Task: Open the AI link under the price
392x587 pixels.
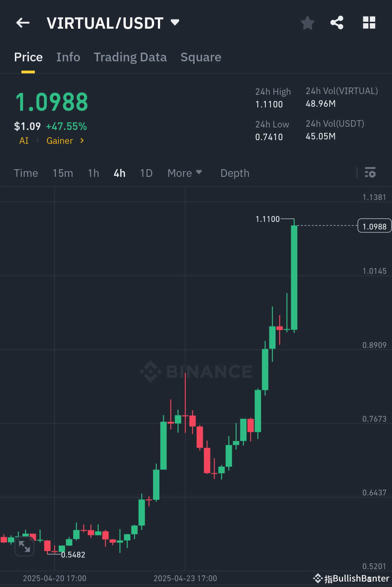Action: pos(24,141)
